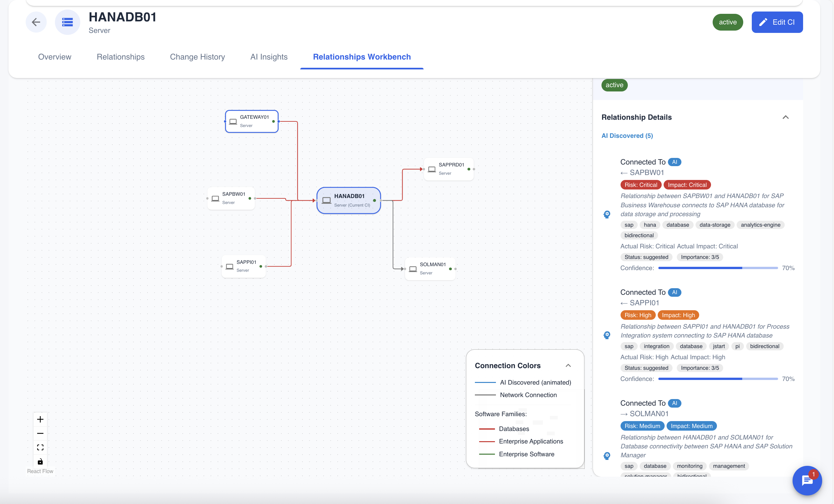
Task: Select the fit view icon in React Flow controls
Action: pyautogui.click(x=40, y=447)
